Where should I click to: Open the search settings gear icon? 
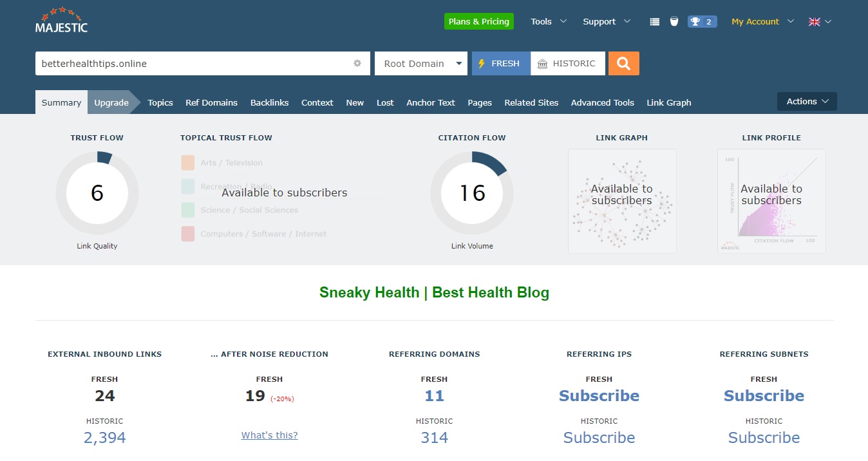[357, 63]
